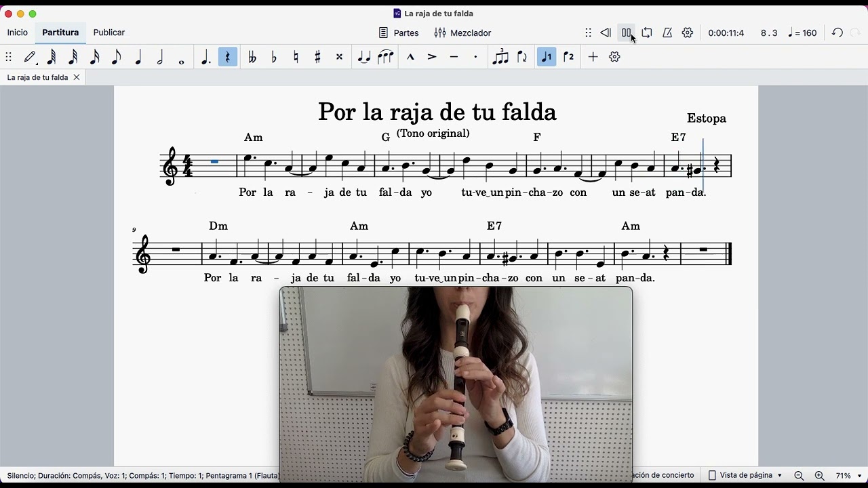Zoom out the score view
The width and height of the screenshot is (868, 488).
(799, 476)
